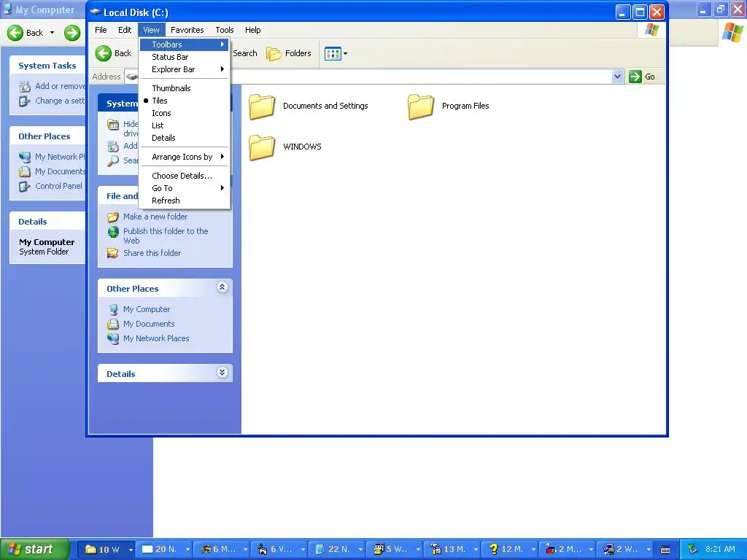The height and width of the screenshot is (560, 747).
Task: Select Details view mode
Action: click(185, 138)
